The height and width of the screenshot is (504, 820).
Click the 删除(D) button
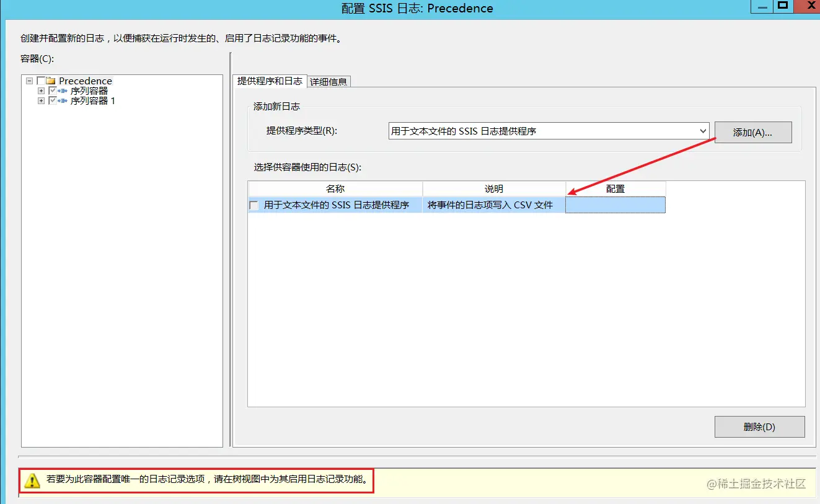coord(759,427)
